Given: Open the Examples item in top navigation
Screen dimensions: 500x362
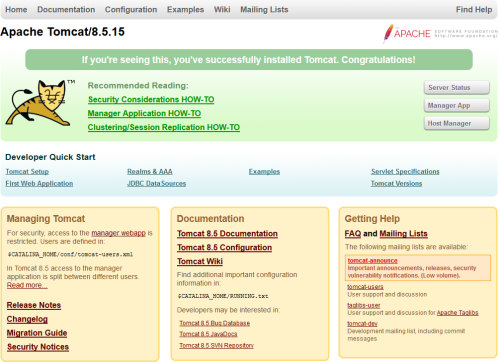Looking at the screenshot, I should tap(185, 10).
